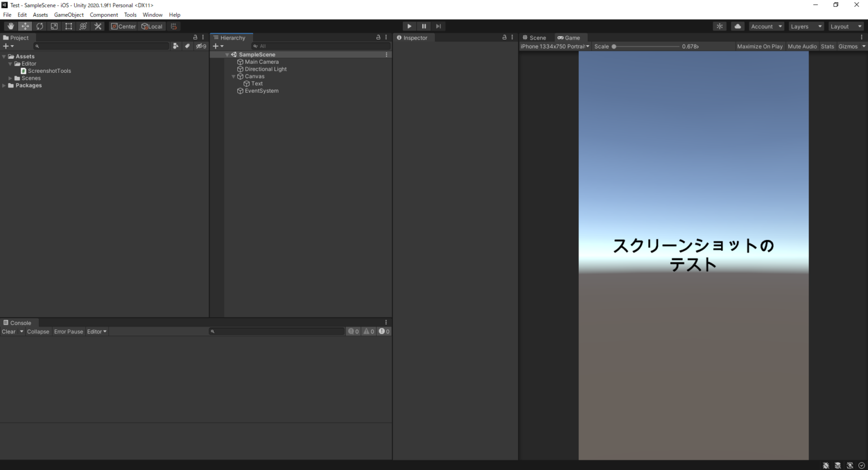Open iPhone 1334x750 Portrait aspect dropdown

pyautogui.click(x=555, y=46)
